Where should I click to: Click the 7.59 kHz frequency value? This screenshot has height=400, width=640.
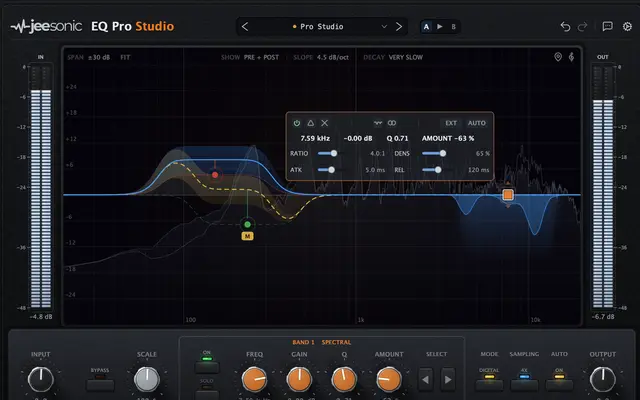315,138
